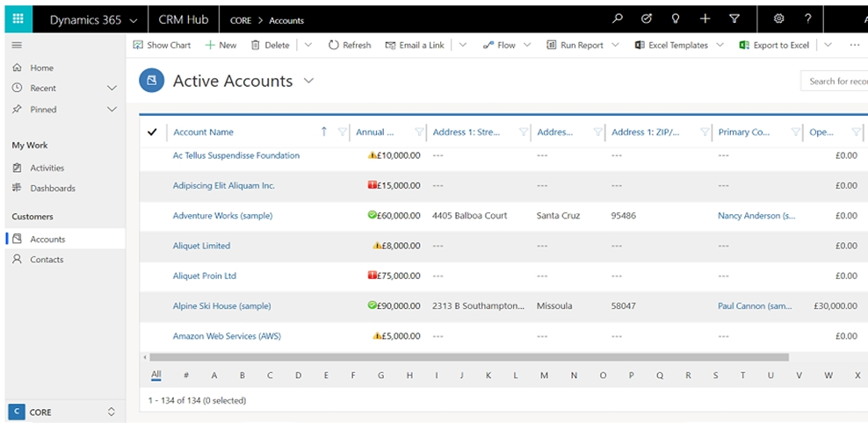Go to Home in the sidebar
Viewport: 868px width, 423px height.
[41, 68]
